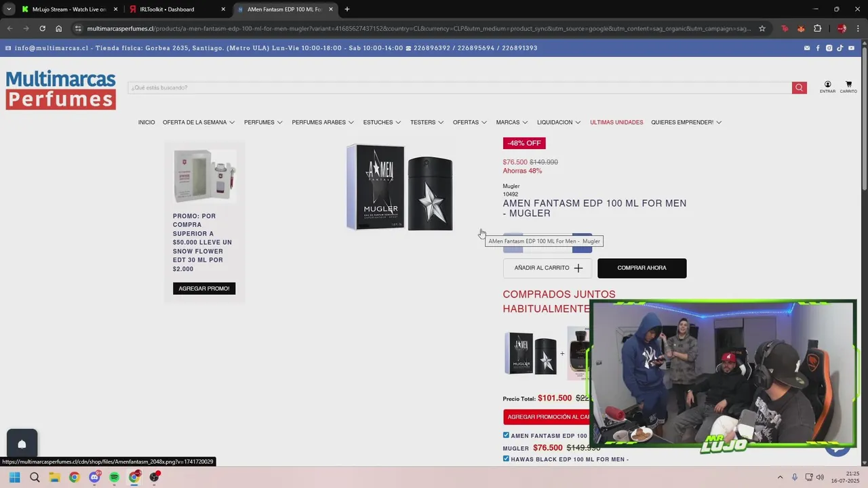Screen dimensions: 868x488
Task: Select the AMen Fantasm EDP 100 ML tab
Action: pos(284,9)
